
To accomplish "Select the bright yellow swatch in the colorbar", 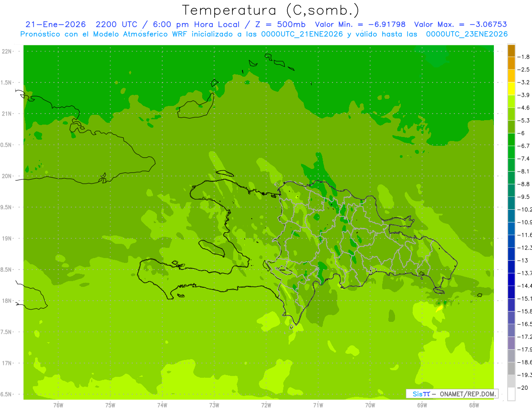I will click(x=511, y=89).
